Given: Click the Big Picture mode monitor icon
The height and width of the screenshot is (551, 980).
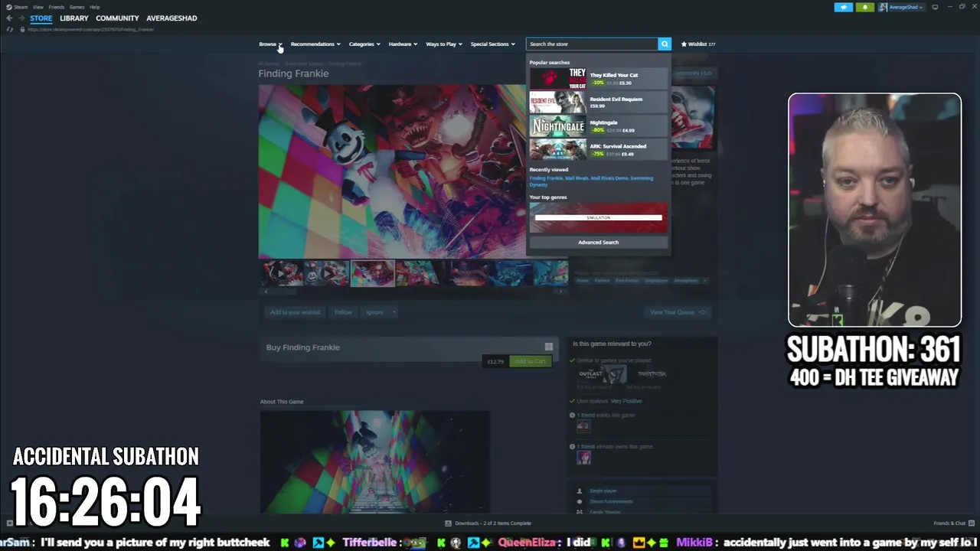Looking at the screenshot, I should click(935, 7).
